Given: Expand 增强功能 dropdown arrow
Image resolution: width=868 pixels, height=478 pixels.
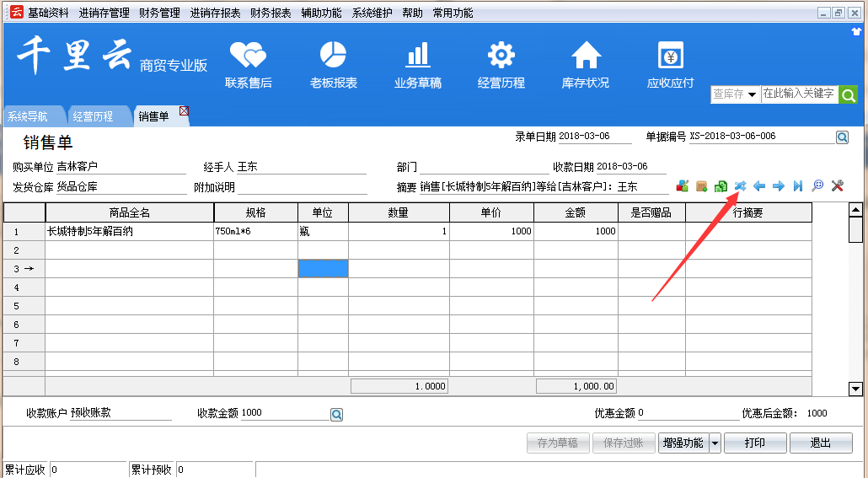Looking at the screenshot, I should coord(715,443).
